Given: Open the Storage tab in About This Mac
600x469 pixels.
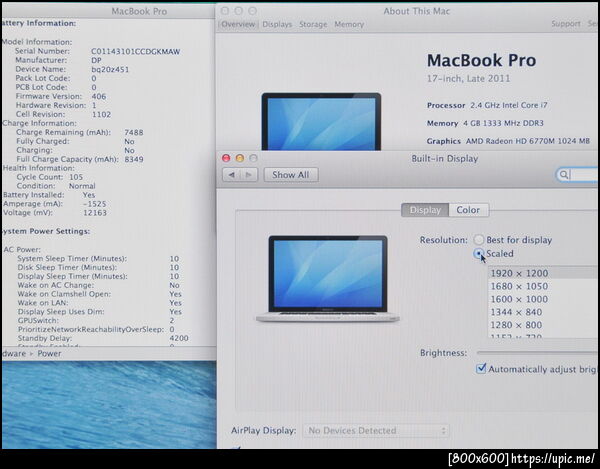Looking at the screenshot, I should [313, 24].
